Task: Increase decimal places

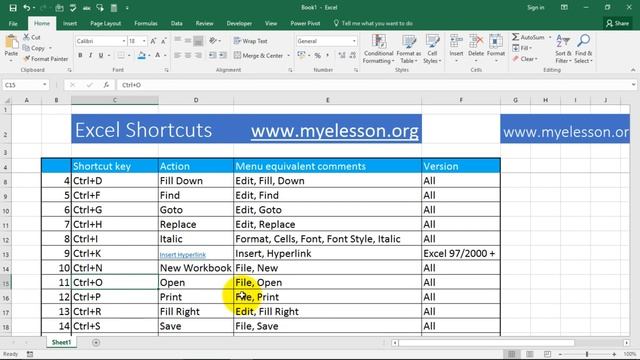Action: click(342, 55)
